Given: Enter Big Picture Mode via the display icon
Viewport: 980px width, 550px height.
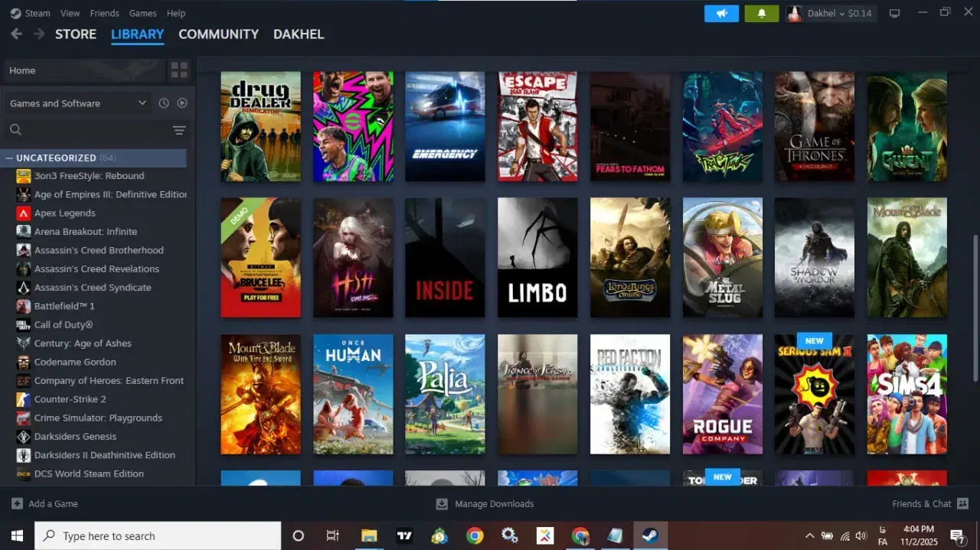Looking at the screenshot, I should click(894, 13).
